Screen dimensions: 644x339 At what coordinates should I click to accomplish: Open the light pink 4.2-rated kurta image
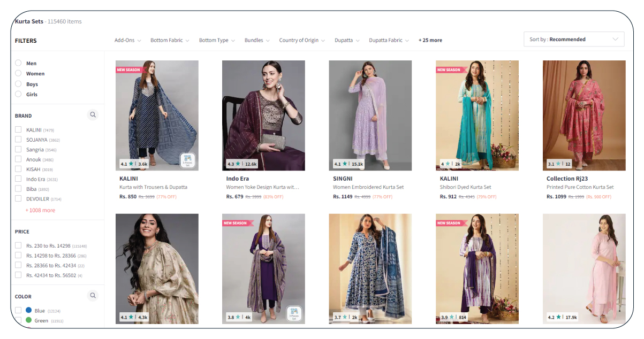point(584,268)
